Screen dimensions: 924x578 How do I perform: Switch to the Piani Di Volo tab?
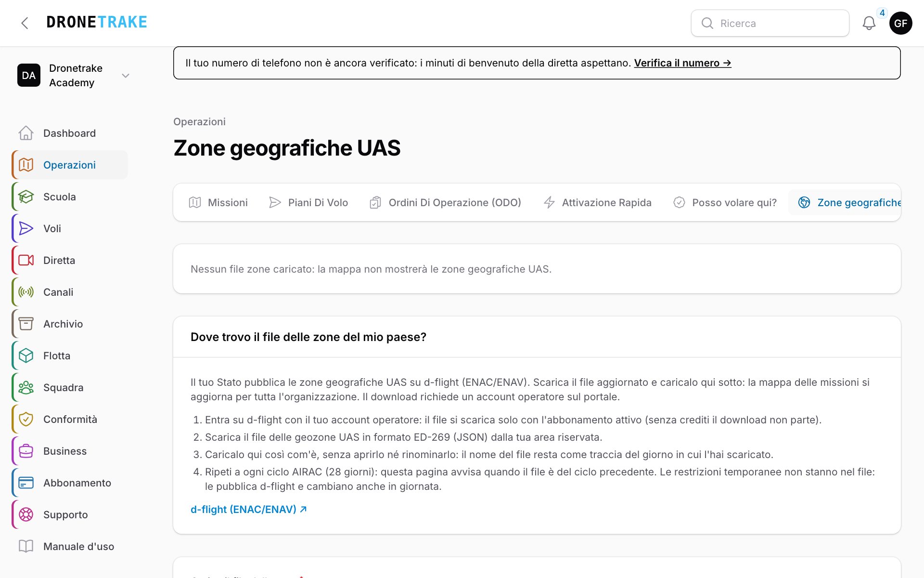coord(308,202)
